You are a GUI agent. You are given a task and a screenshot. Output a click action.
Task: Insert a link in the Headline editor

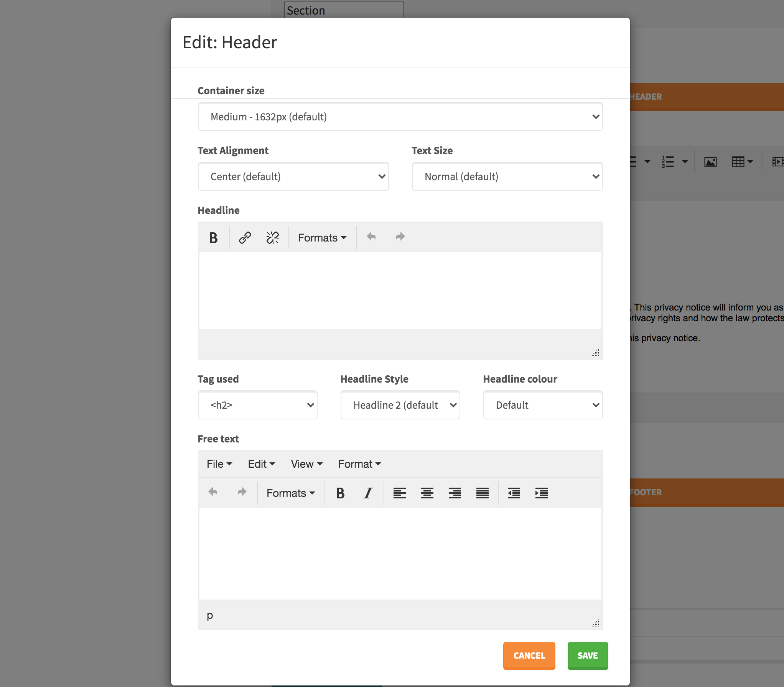click(244, 237)
